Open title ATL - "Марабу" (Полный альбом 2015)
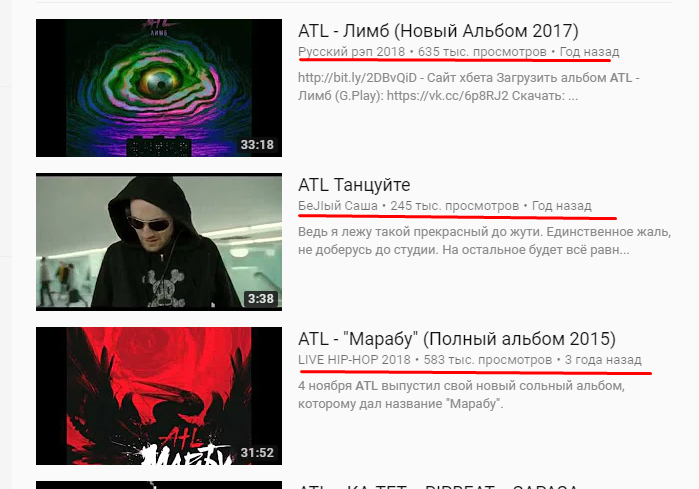Image resolution: width=699 pixels, height=489 pixels. click(x=457, y=339)
